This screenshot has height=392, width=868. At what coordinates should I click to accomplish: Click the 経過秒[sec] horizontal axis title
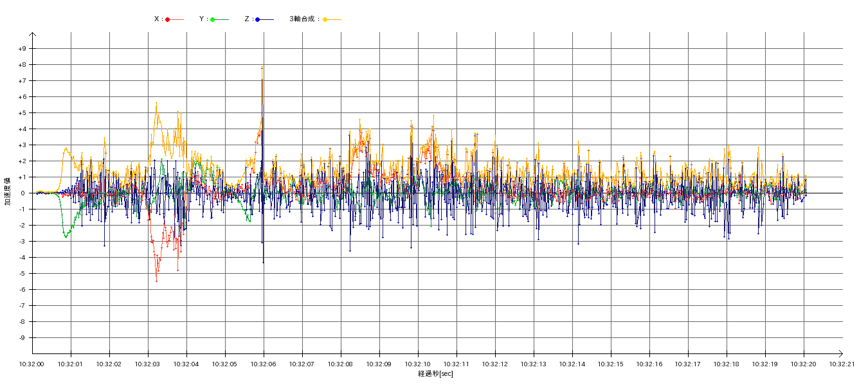(x=435, y=374)
